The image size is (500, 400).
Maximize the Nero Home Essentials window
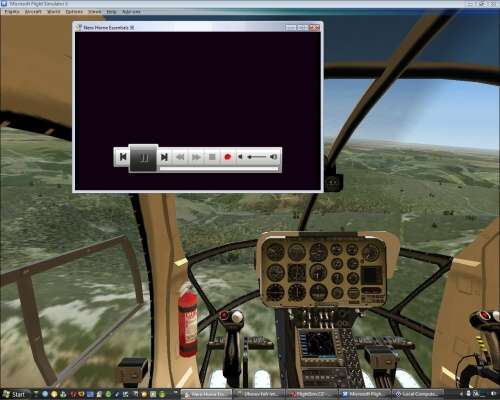coord(303,27)
